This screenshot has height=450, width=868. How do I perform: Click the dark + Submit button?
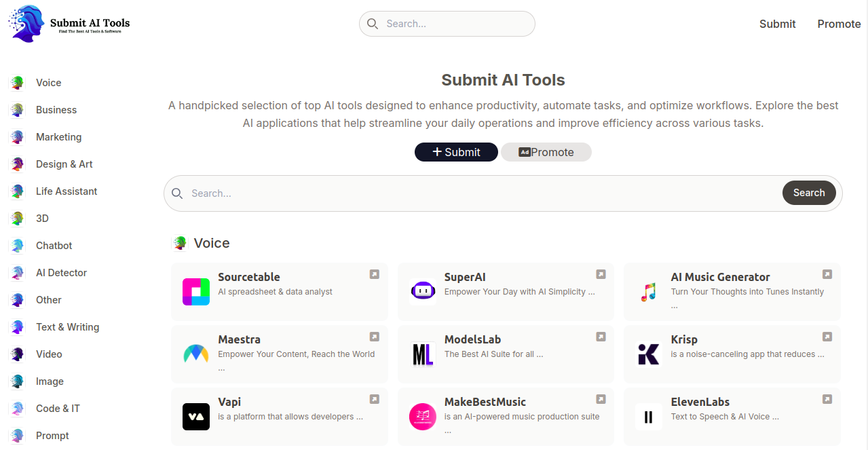click(x=456, y=152)
